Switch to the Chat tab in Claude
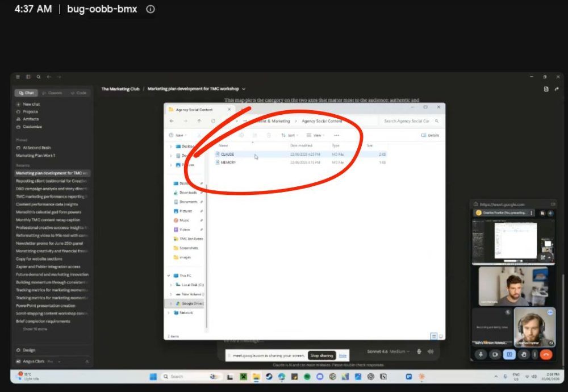568x392 pixels. pos(26,93)
